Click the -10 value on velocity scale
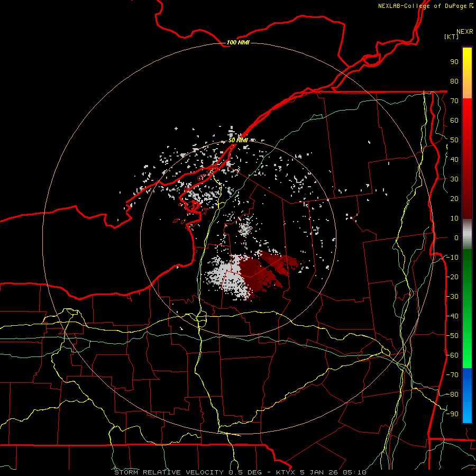 [x=452, y=258]
